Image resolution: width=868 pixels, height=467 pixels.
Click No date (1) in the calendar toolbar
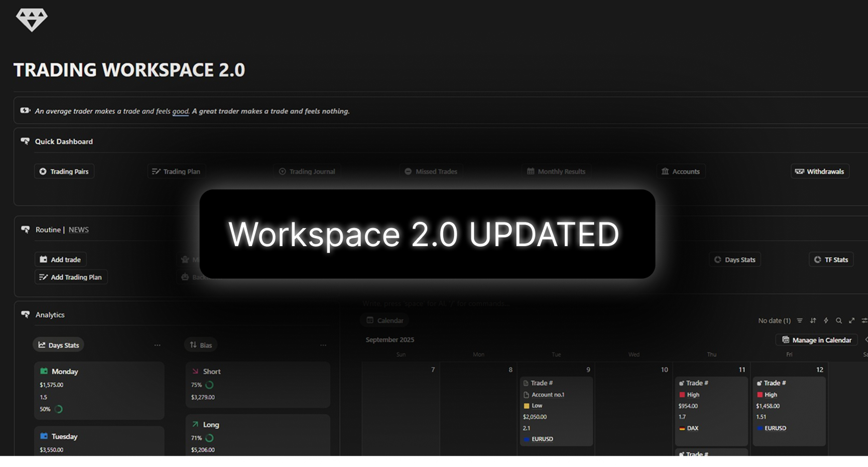point(774,321)
